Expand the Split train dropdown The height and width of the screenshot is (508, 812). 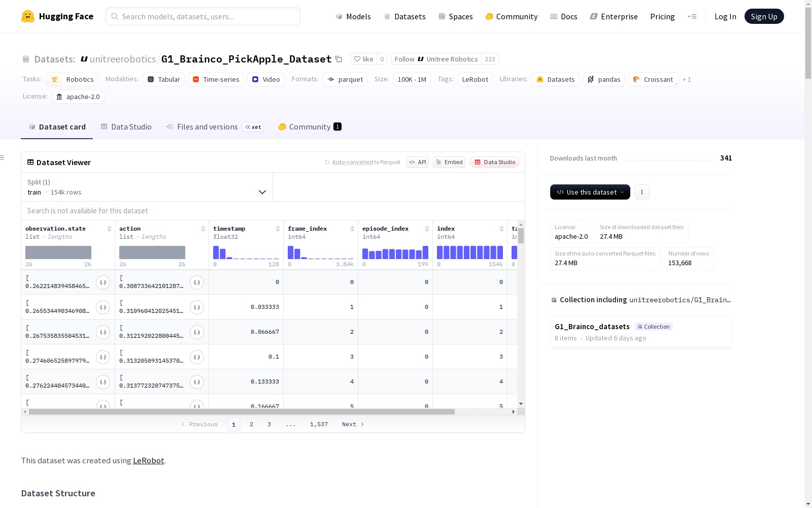(x=147, y=187)
